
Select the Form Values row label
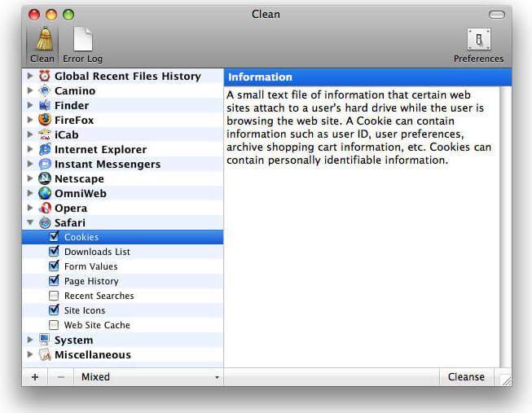[91, 266]
